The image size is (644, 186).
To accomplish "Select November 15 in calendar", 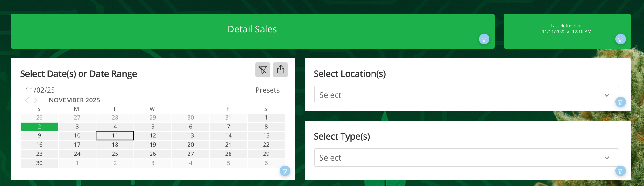I will tap(266, 135).
